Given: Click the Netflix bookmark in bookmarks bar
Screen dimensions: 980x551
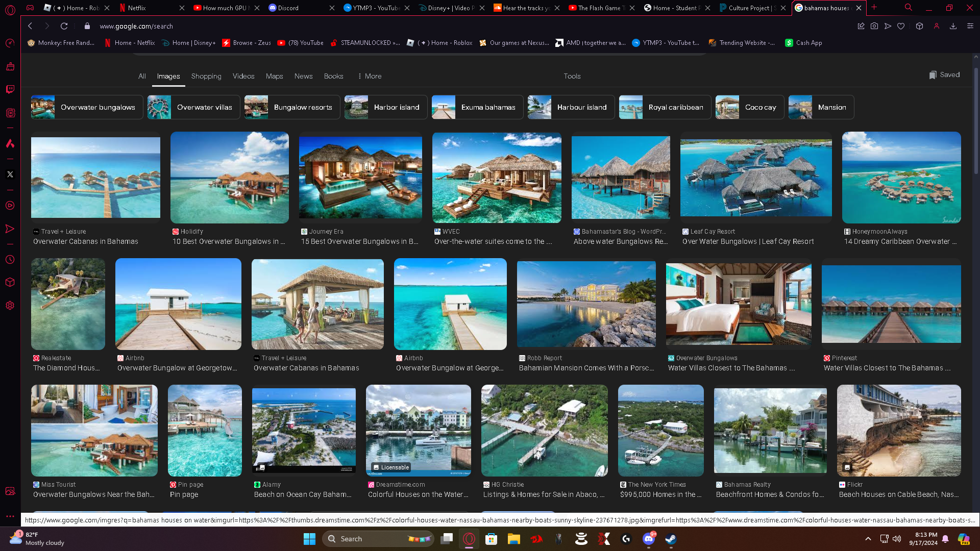Looking at the screenshot, I should pyautogui.click(x=130, y=43).
